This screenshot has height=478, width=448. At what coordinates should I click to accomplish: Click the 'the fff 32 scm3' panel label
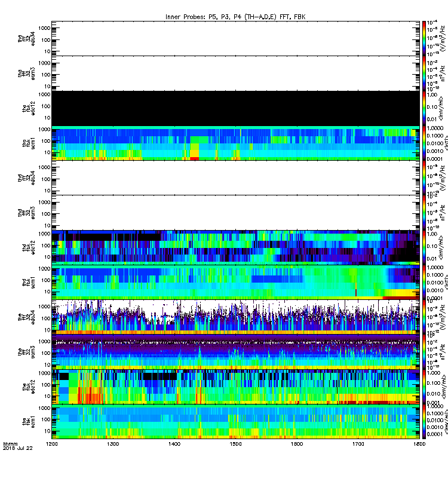coord(26,352)
